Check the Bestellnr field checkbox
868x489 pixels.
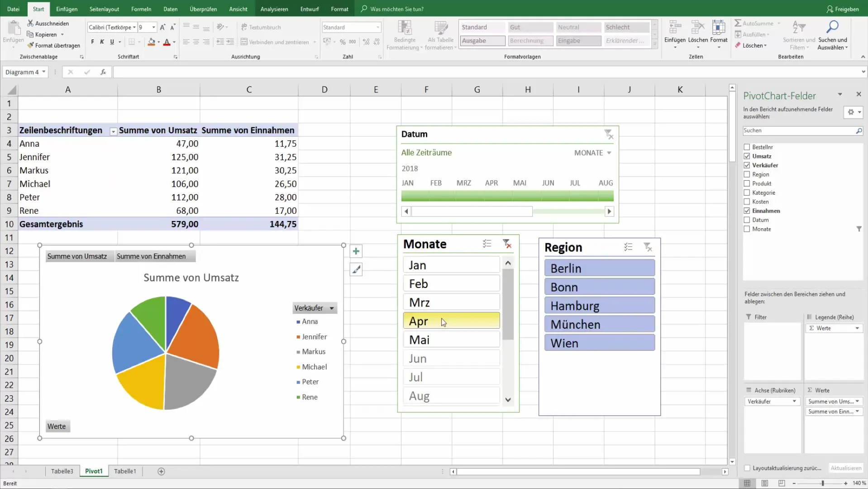tap(747, 147)
